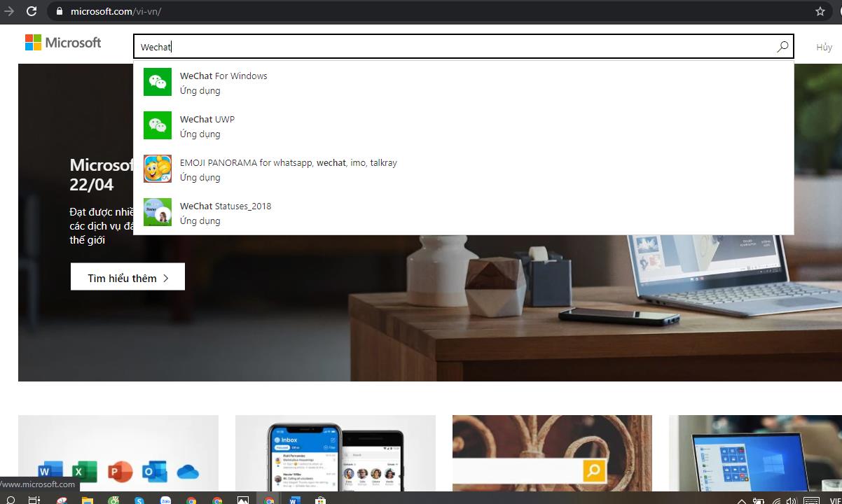Click the EMOJI PANORAMA app icon
Viewport: 842px width, 504px height.
[x=158, y=169]
